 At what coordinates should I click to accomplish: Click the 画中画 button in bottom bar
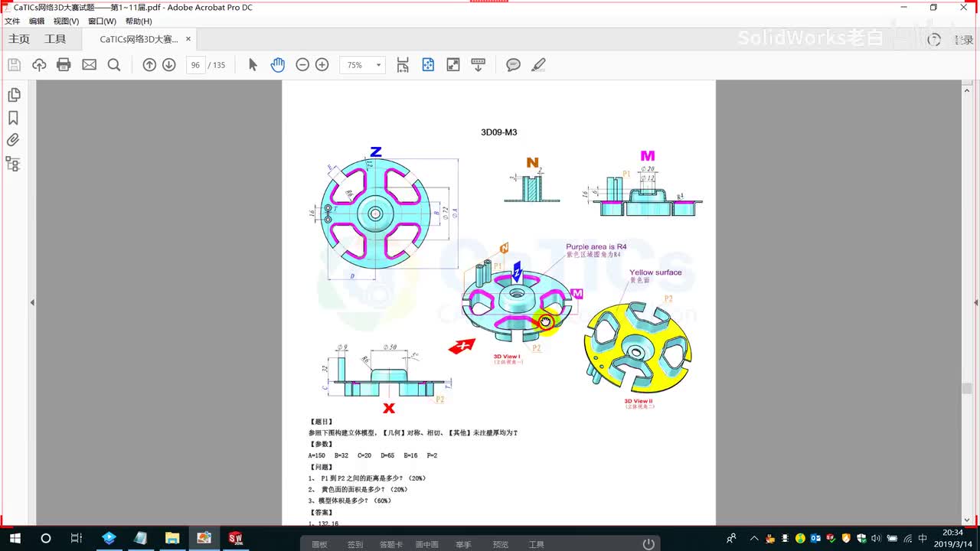426,545
